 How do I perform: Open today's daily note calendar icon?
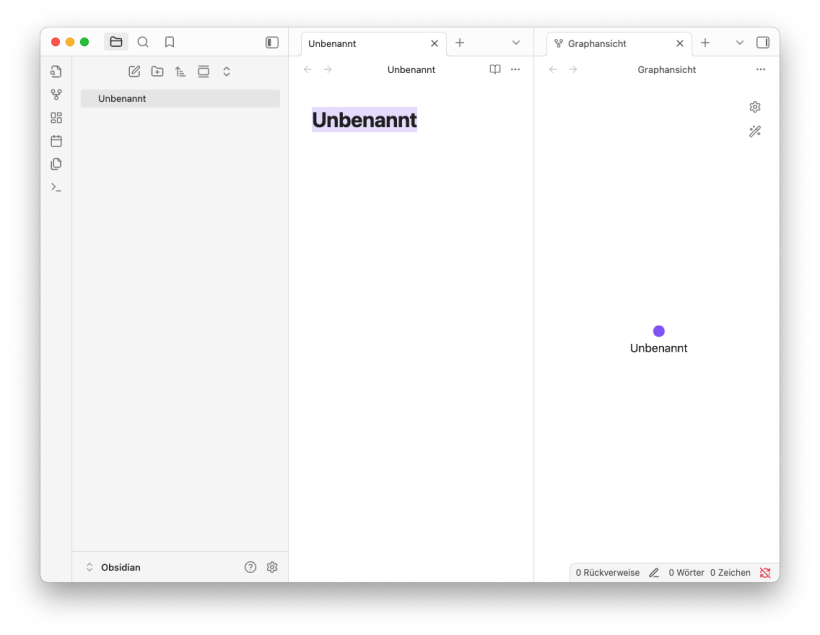(56, 141)
